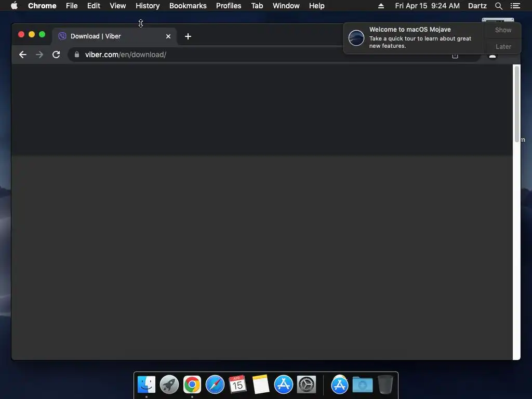
Task: Open the Downloads folder in Dock
Action: click(x=362, y=384)
